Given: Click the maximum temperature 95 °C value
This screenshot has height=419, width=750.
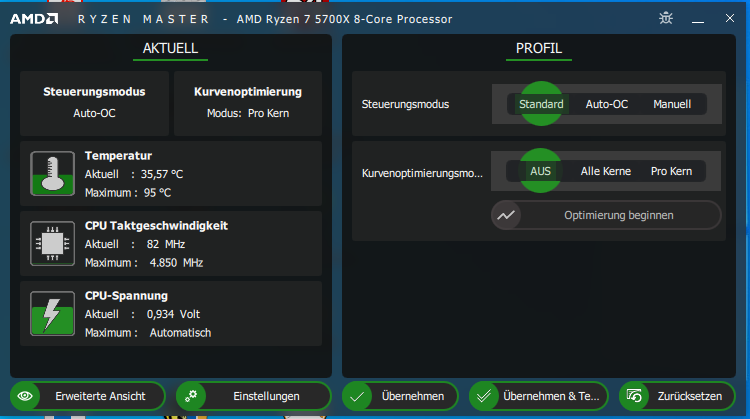Looking at the screenshot, I should (157, 193).
